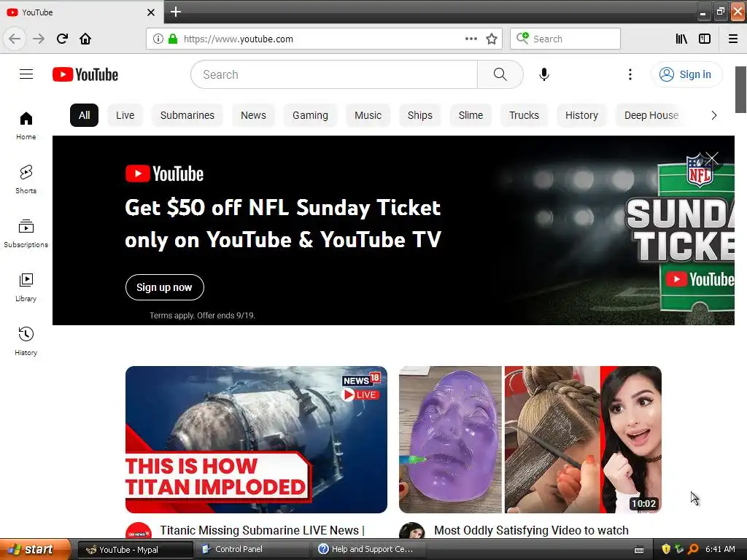Viewport: 747px width, 560px height.
Task: Click the browser Forward arrow
Action: pyautogui.click(x=39, y=39)
